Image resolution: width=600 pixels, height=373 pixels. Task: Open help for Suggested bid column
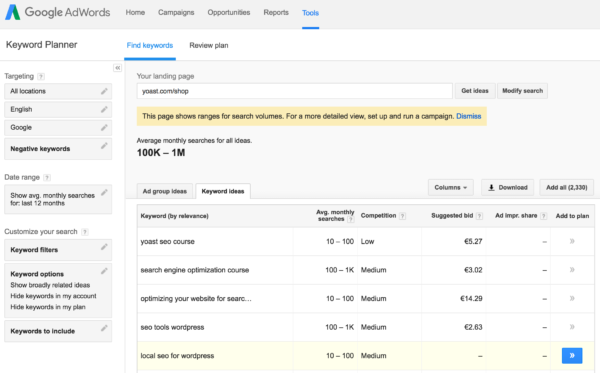(x=479, y=216)
